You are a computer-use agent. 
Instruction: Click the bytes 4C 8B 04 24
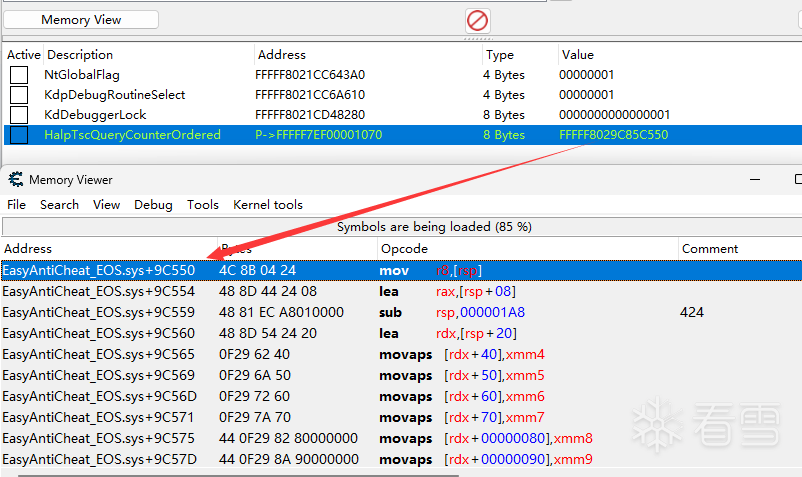[x=257, y=270]
